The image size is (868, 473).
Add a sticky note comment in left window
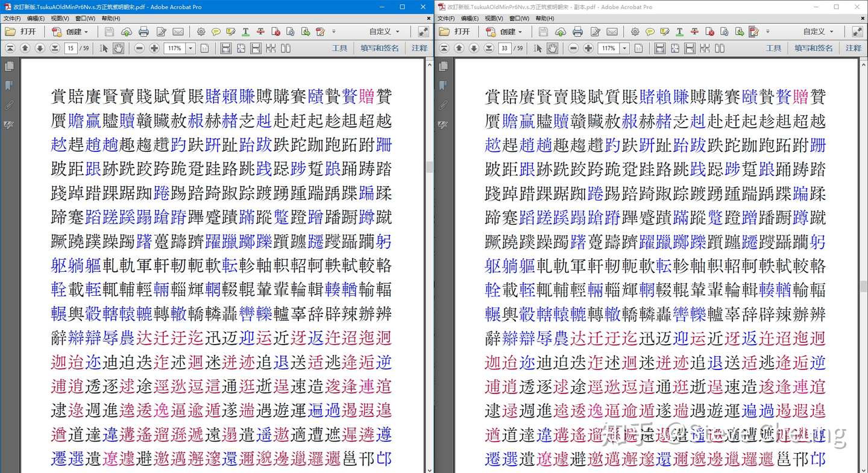[x=216, y=32]
